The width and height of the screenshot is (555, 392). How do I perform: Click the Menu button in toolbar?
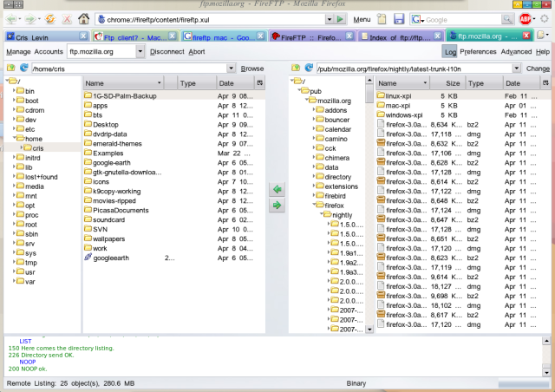(x=362, y=19)
